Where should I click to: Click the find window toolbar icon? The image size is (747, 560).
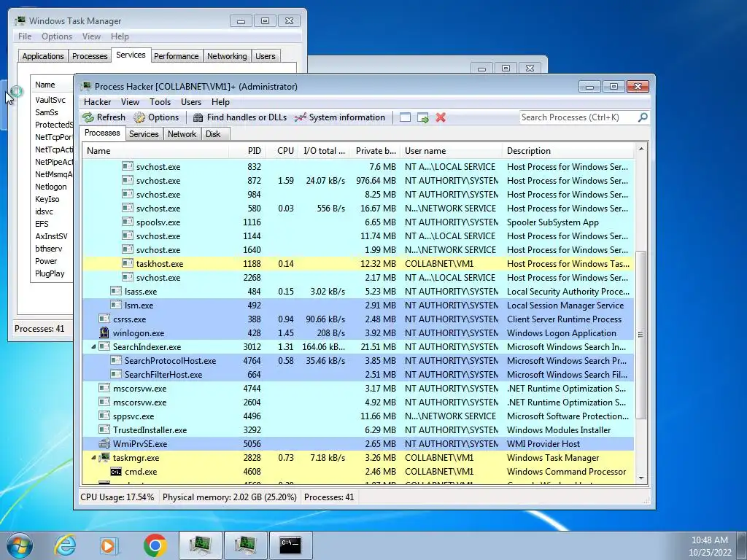click(405, 117)
